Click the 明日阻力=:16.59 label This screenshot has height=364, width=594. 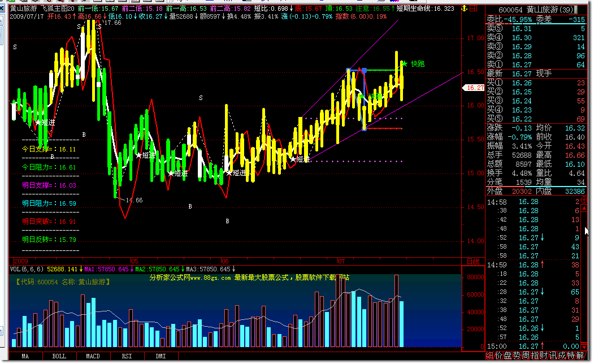coord(49,203)
